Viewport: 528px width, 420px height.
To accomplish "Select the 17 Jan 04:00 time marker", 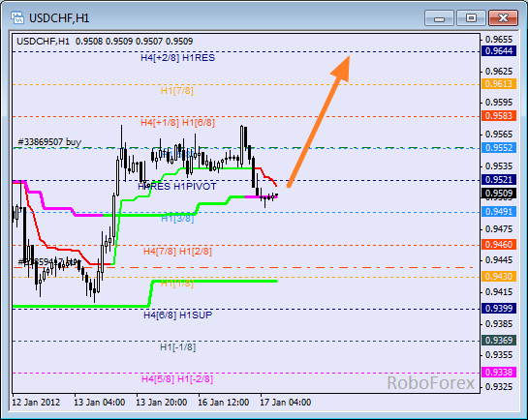I will [285, 403].
